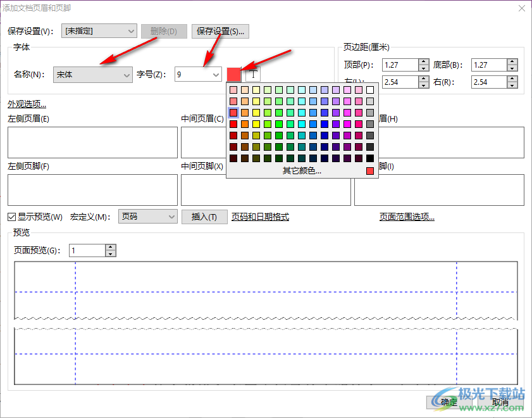Image resolution: width=532 pixels, height=418 pixels.
Task: Decrease bottom margin 底部 value
Action: (512, 68)
